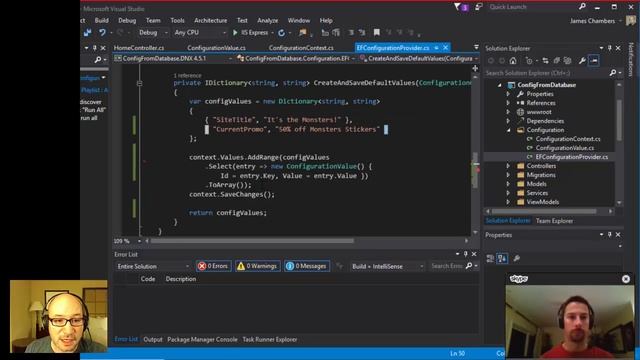The width and height of the screenshot is (640, 360).
Task: Click the Show All Files icon
Action: (567, 61)
